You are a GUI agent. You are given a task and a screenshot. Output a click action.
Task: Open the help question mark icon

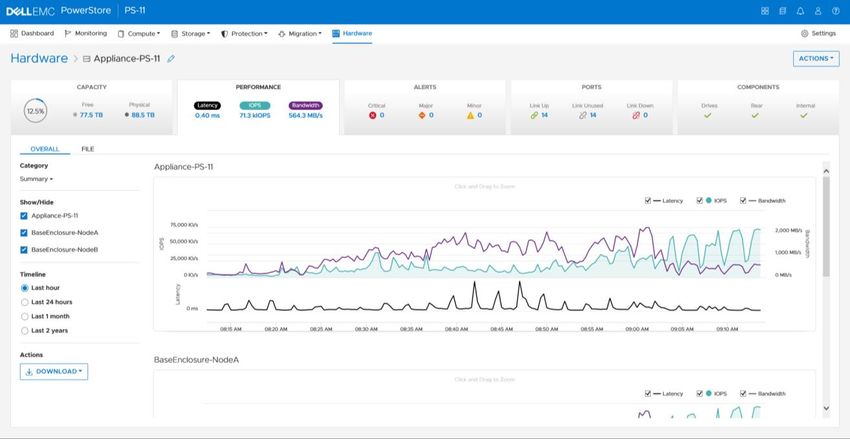(835, 11)
